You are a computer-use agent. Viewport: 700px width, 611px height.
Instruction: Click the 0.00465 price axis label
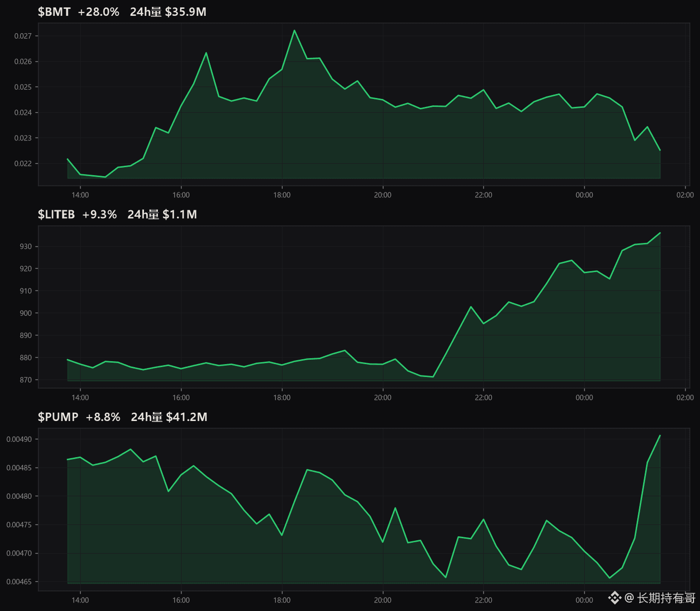click(19, 582)
